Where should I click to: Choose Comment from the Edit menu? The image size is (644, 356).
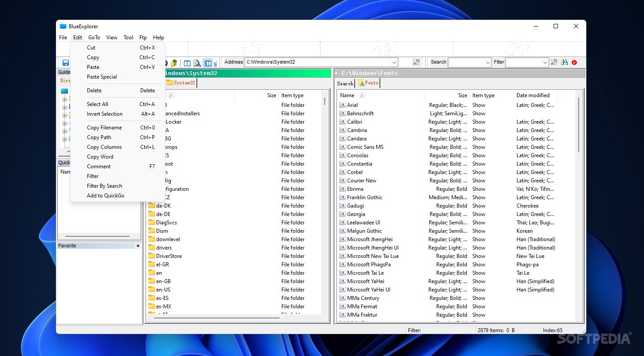click(118, 167)
